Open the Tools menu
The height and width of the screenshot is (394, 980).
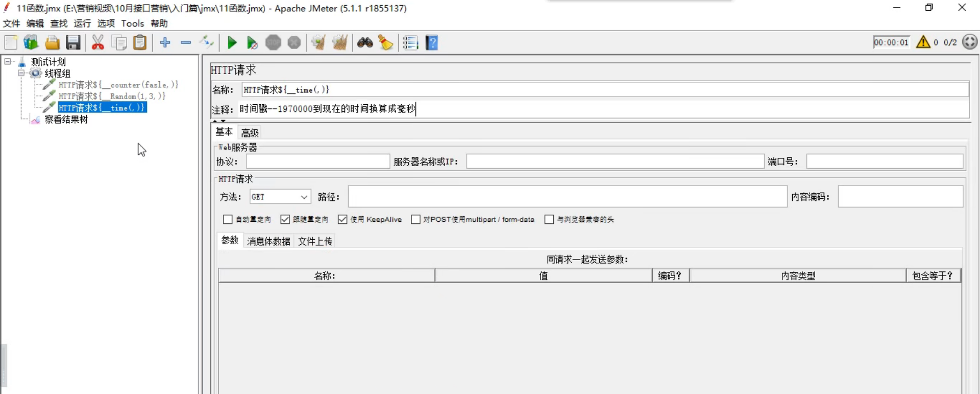pyautogui.click(x=133, y=24)
